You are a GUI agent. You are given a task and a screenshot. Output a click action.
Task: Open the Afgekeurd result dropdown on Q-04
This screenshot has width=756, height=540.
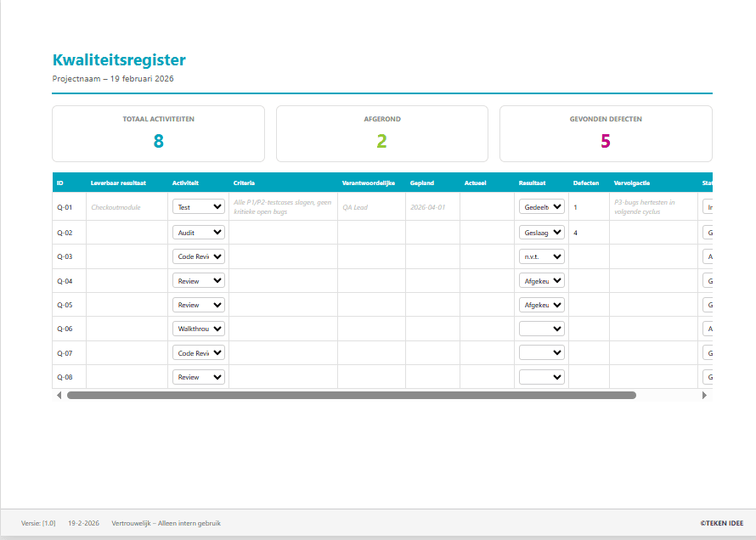pos(541,280)
